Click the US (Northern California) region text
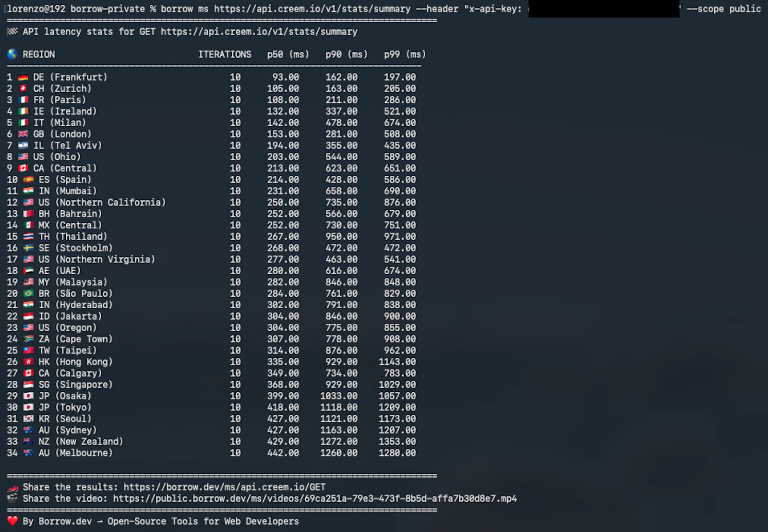This screenshot has height=532, width=768. (102, 203)
